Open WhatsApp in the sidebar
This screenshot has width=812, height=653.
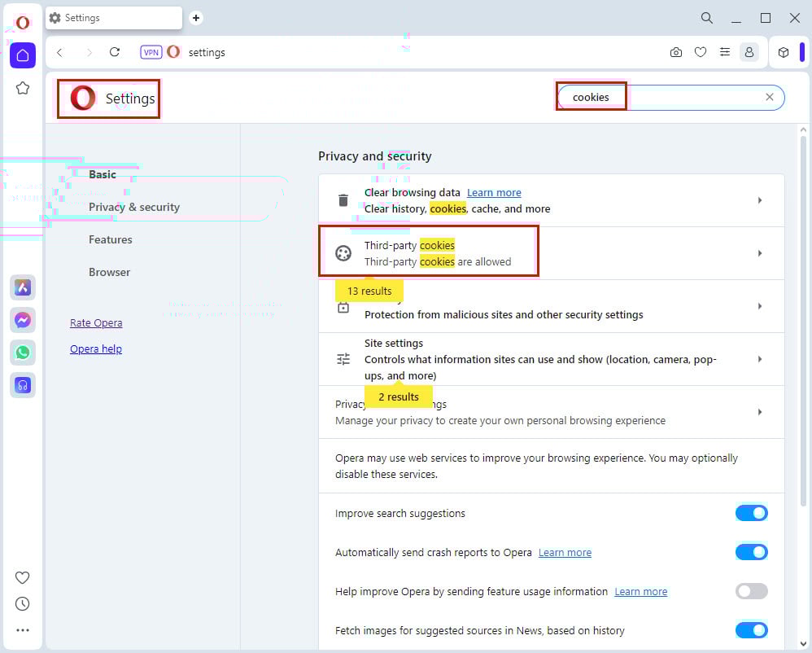23,353
